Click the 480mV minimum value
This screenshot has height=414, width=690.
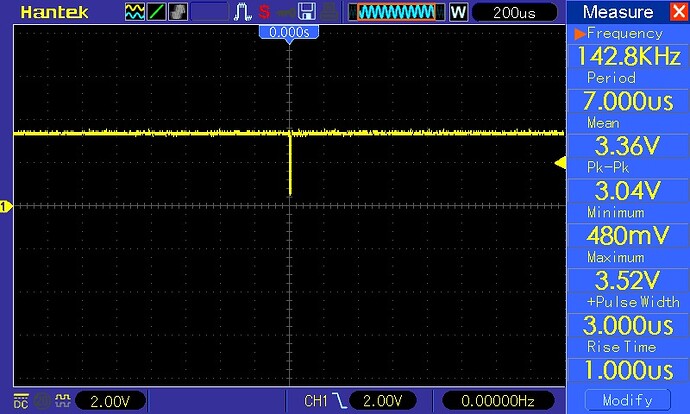tap(628, 235)
